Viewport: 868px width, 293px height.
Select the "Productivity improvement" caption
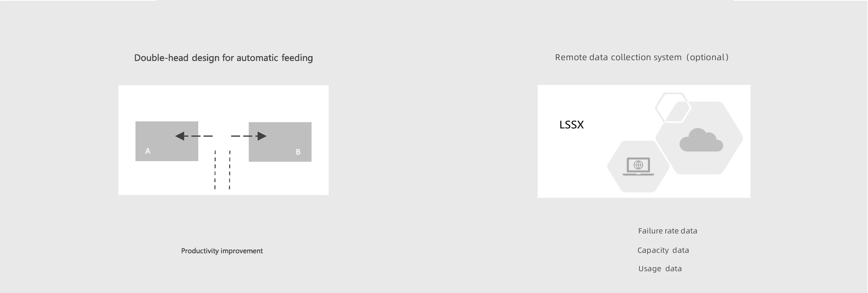click(222, 251)
